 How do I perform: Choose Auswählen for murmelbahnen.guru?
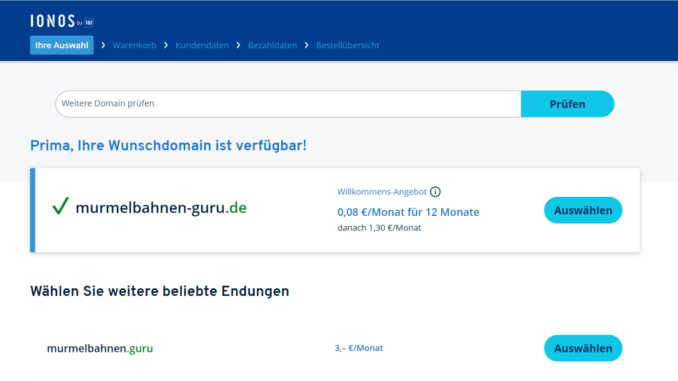[x=583, y=348]
